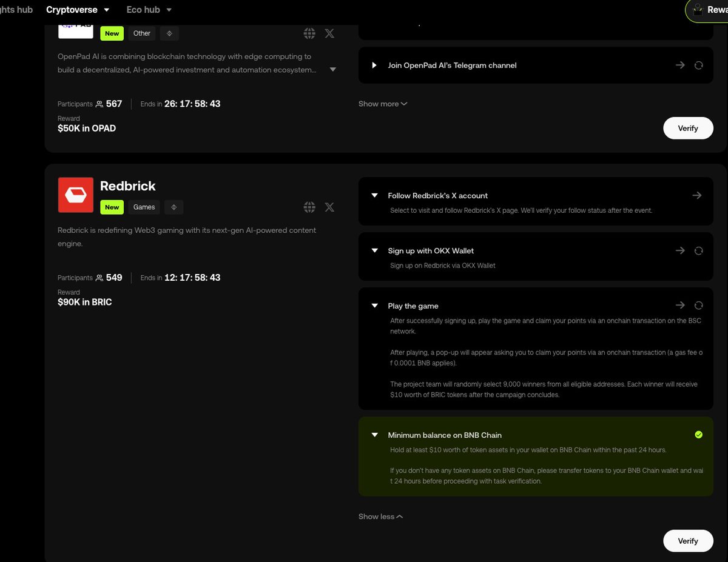Open the Rewards button
This screenshot has width=728, height=562.
point(707,10)
